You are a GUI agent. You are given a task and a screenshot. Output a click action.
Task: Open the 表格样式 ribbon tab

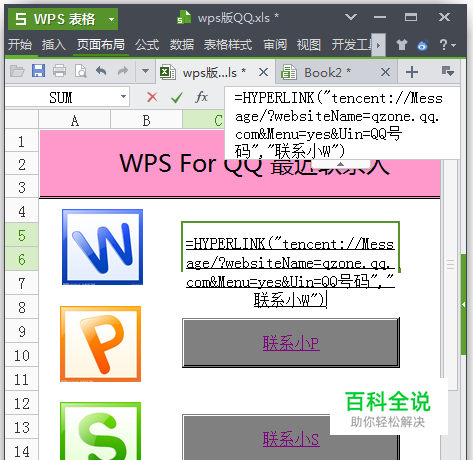point(228,45)
